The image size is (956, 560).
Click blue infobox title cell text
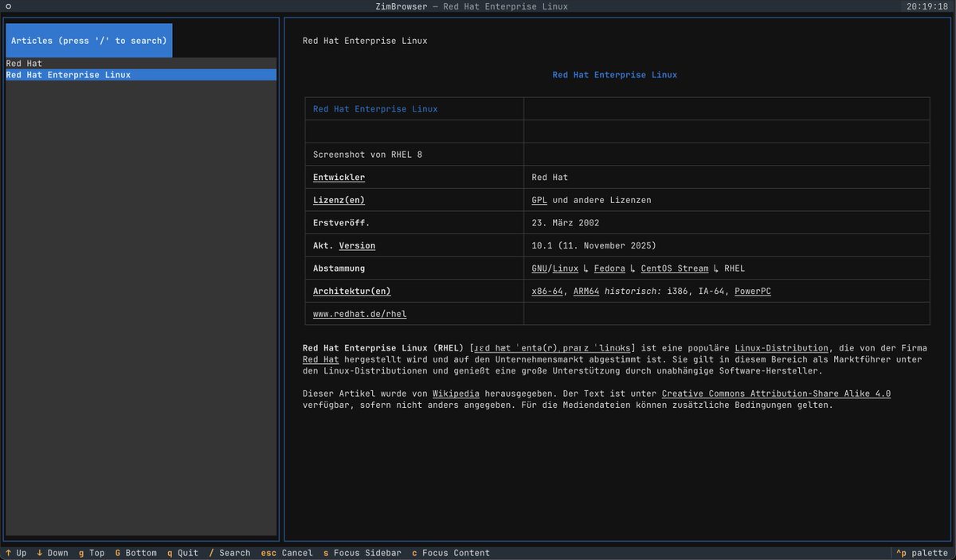pos(375,109)
